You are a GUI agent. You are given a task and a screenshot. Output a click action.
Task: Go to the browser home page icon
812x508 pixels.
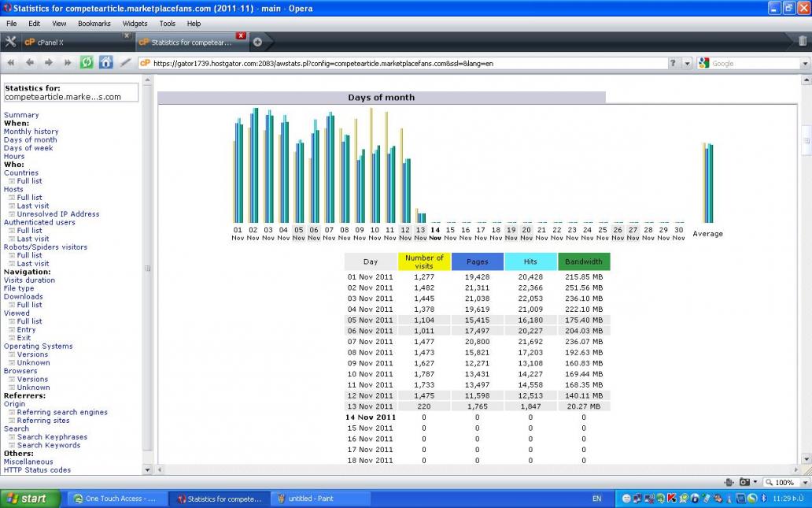point(105,63)
